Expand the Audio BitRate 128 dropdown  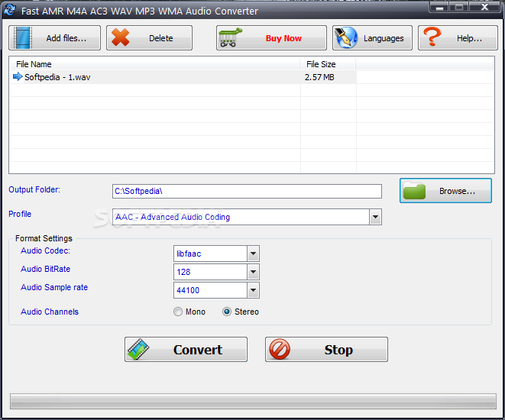tap(253, 272)
